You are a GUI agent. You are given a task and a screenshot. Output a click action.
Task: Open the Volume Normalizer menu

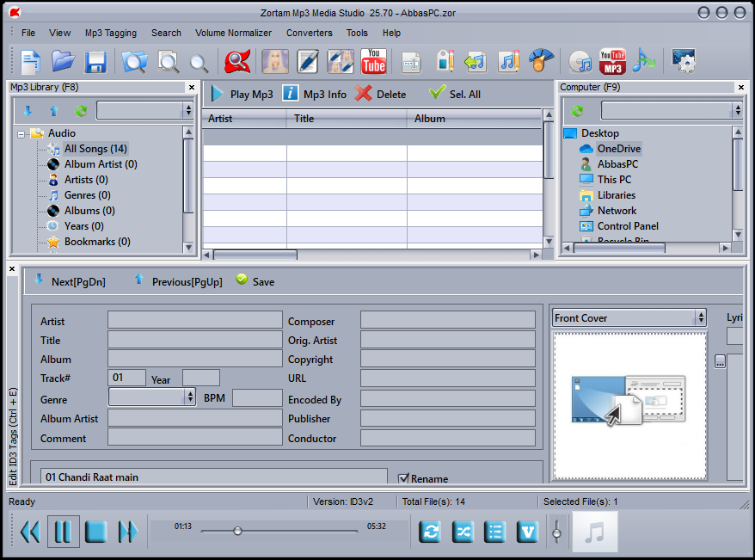click(x=234, y=33)
